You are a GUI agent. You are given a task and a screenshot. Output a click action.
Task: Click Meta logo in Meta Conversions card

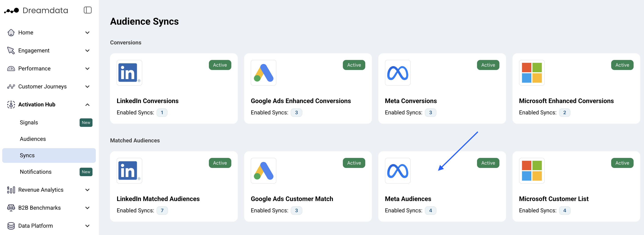tap(397, 73)
